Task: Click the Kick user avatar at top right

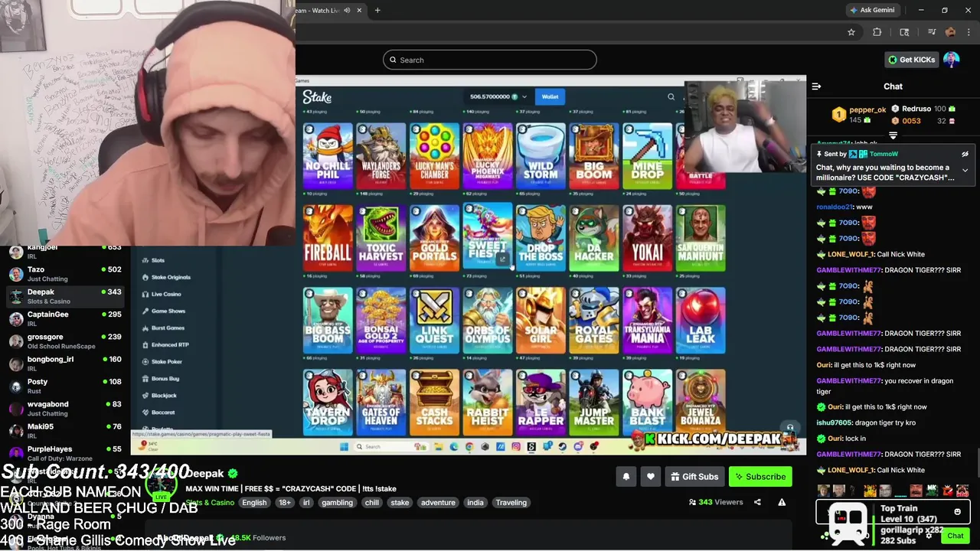Action: pos(951,60)
